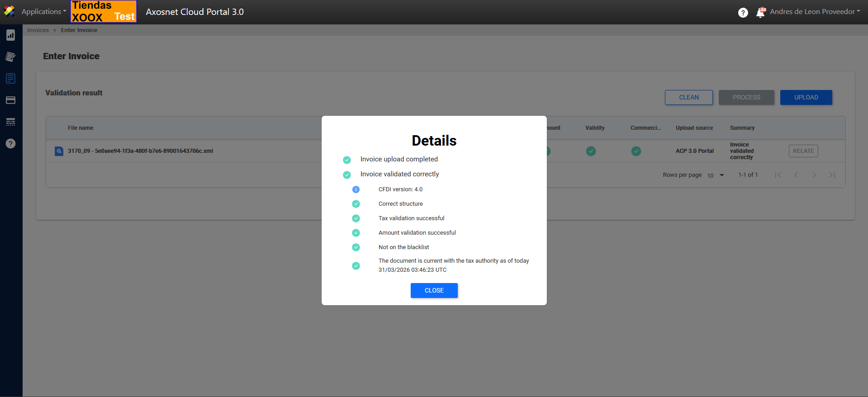Click the table rows sidebar icon

coord(10,122)
